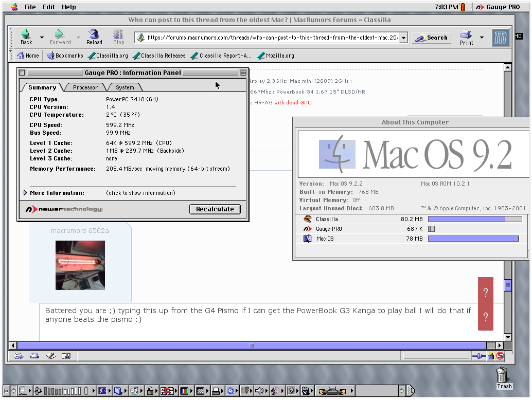Open Navigator from the status bar component icon
The width and height of the screenshot is (532, 400).
point(18,356)
